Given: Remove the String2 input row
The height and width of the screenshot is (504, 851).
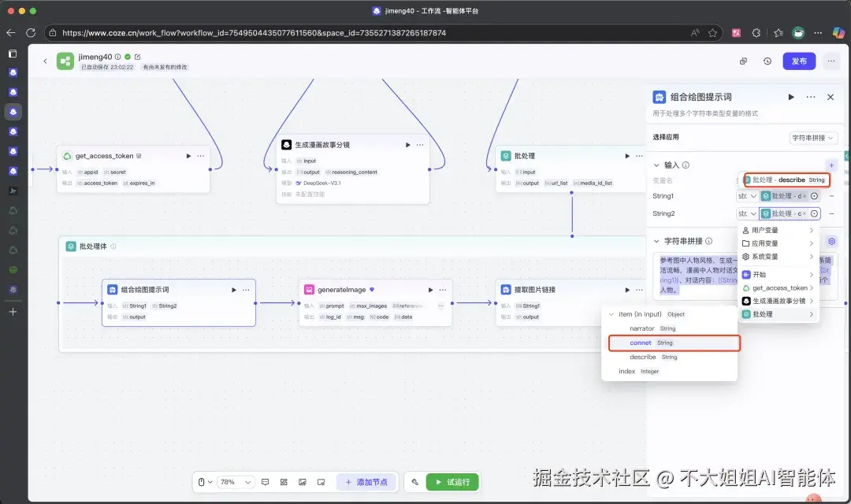Looking at the screenshot, I should (x=831, y=213).
